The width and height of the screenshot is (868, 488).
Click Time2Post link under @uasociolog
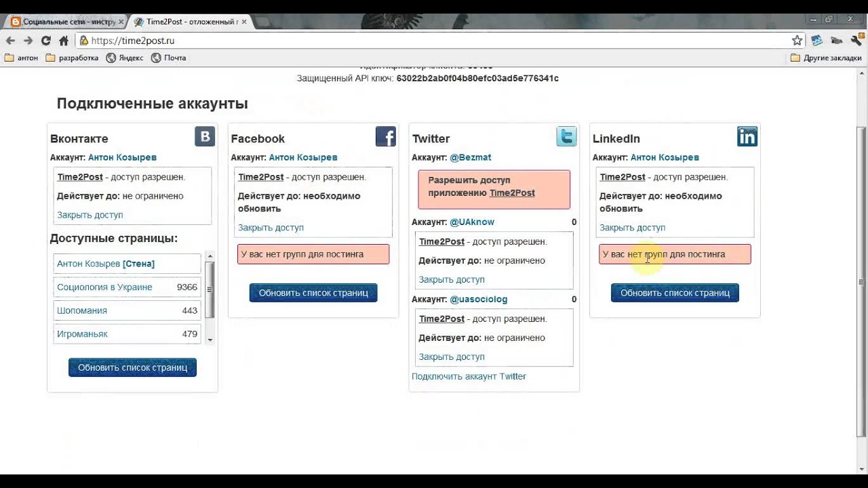[x=441, y=319]
